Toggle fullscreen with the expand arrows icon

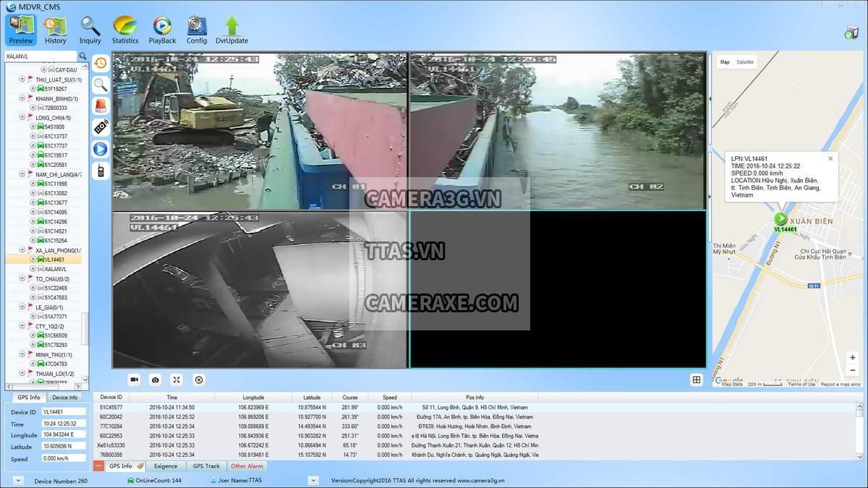tap(176, 380)
